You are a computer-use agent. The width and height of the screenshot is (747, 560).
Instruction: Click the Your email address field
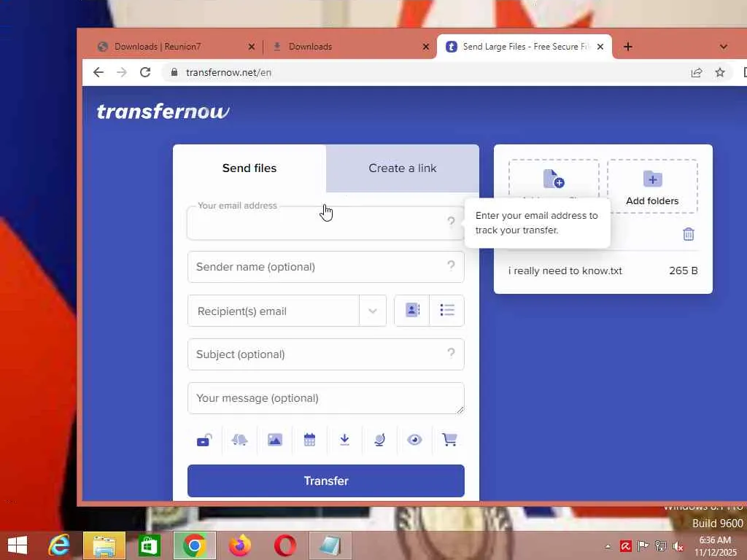click(326, 223)
